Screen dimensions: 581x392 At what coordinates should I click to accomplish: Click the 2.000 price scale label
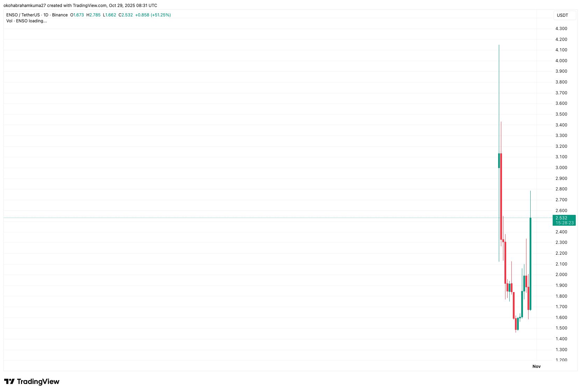tap(561, 275)
